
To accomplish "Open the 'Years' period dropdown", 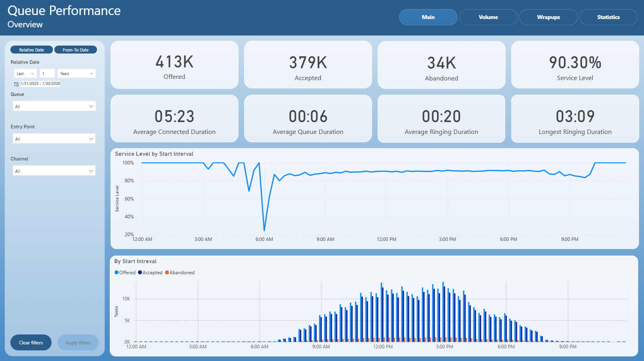I will coord(77,73).
